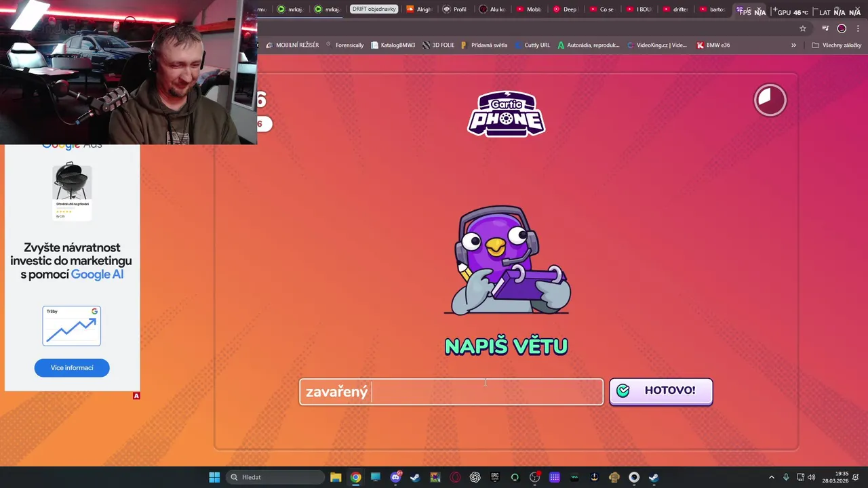Switch to the 'Alu ko' tab
The height and width of the screenshot is (488, 868).
click(492, 9)
